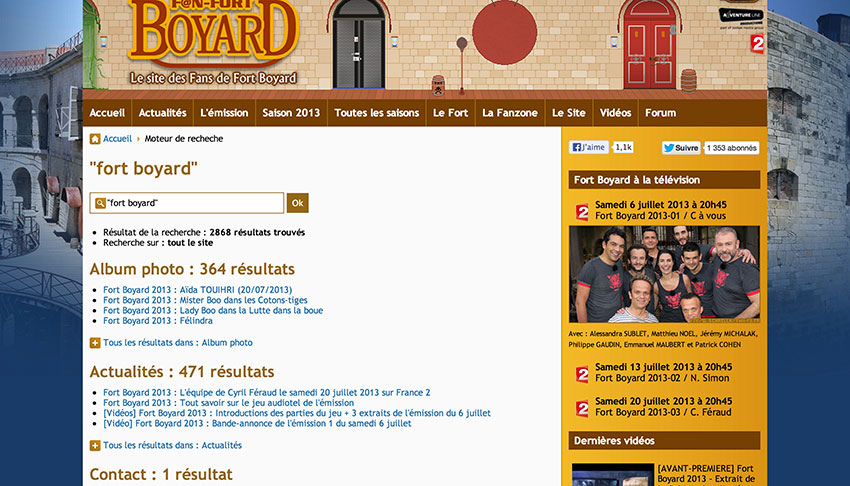
Task: Click the 1 353 abonnés counter
Action: click(731, 148)
